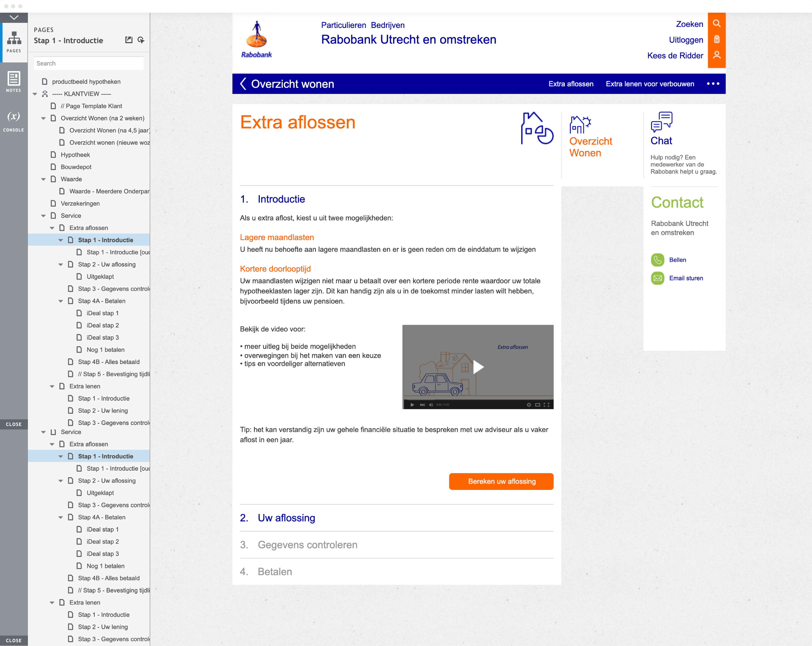
Task: Play the video using the center play arrow
Action: (x=478, y=367)
